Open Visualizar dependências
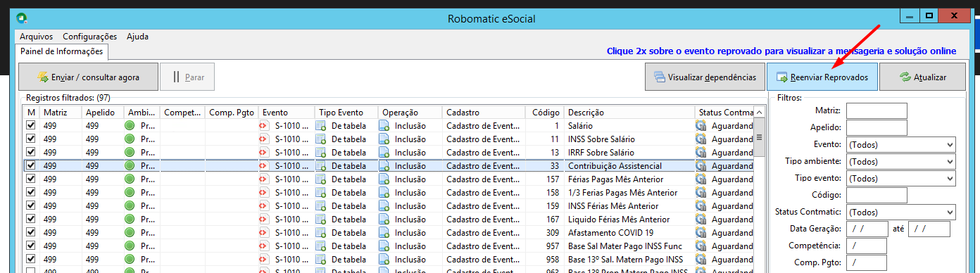This screenshot has height=273, width=980. click(704, 77)
